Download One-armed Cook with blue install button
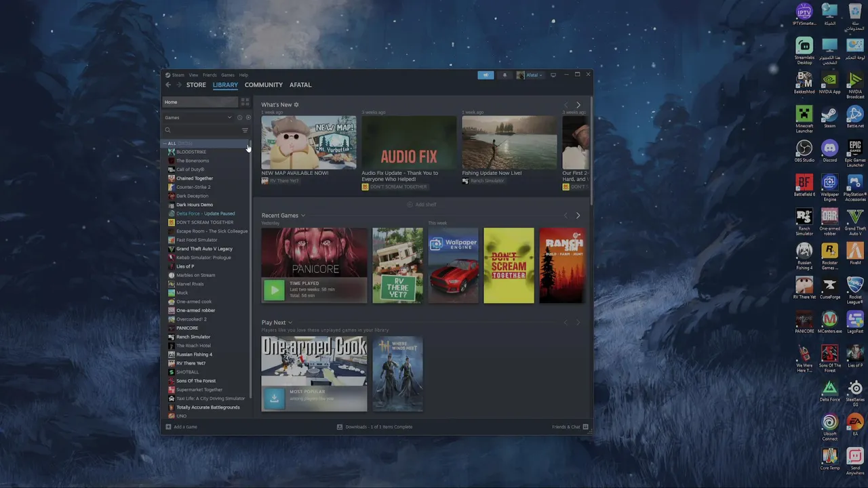This screenshot has height=488, width=868. pyautogui.click(x=274, y=399)
